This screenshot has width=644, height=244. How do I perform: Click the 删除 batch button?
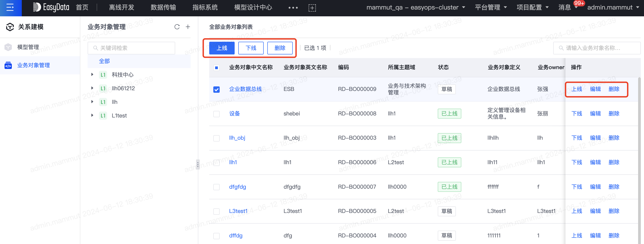[280, 48]
